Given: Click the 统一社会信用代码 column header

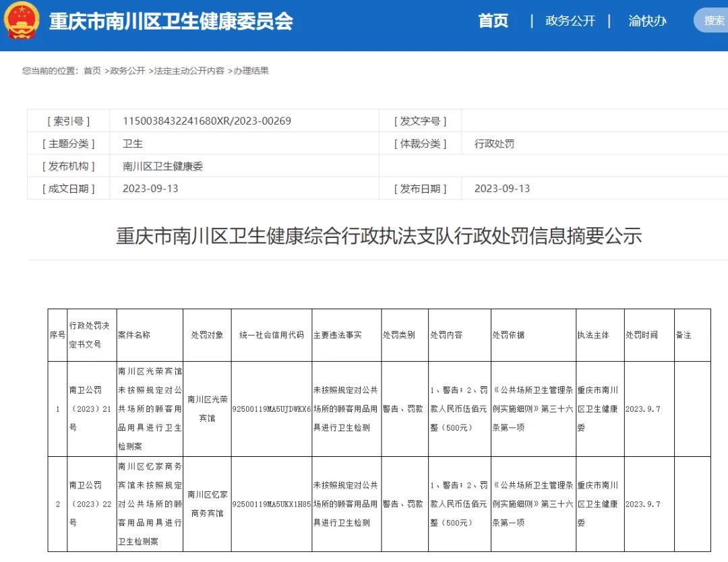Looking at the screenshot, I should click(272, 335).
